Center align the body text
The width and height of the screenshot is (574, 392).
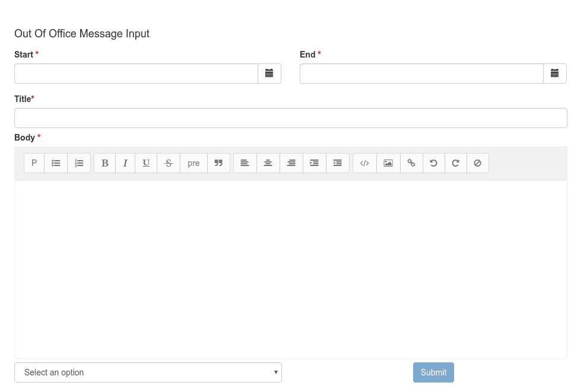pos(267,163)
